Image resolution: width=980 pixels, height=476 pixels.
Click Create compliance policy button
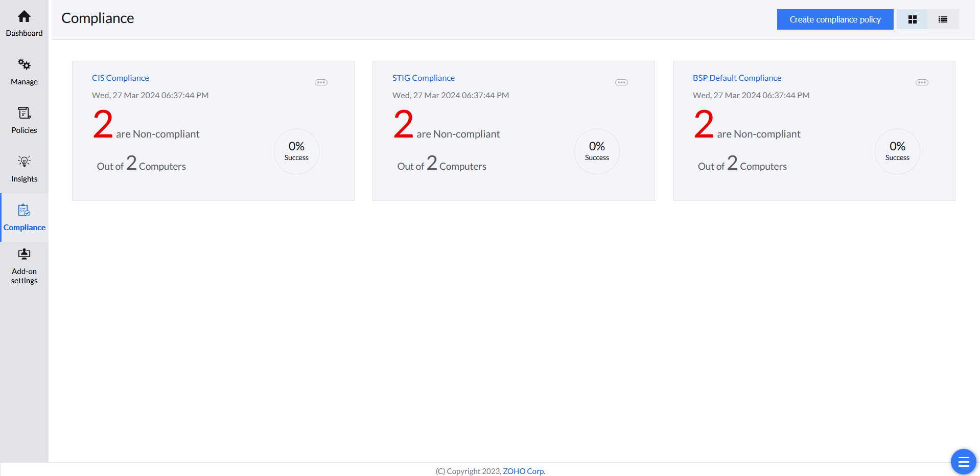point(835,19)
